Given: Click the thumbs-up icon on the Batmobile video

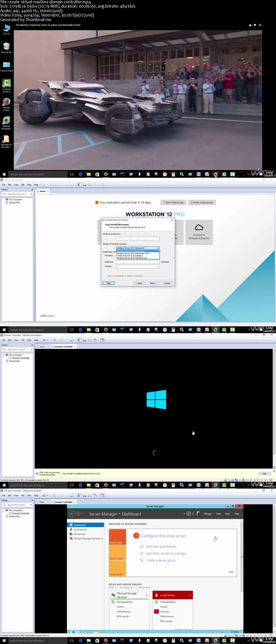Looking at the screenshot, I should 250,25.
